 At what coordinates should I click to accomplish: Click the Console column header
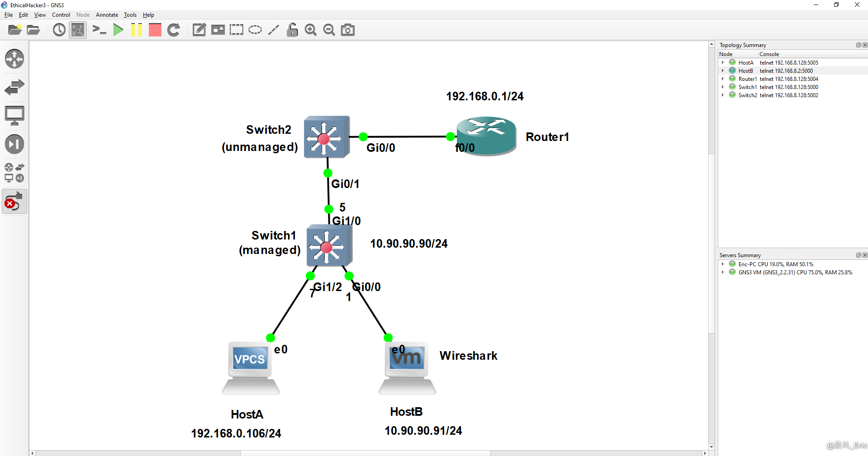point(813,54)
